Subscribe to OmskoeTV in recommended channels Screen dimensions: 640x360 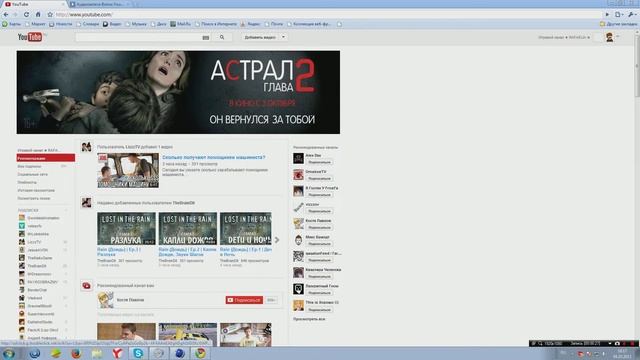point(319,178)
